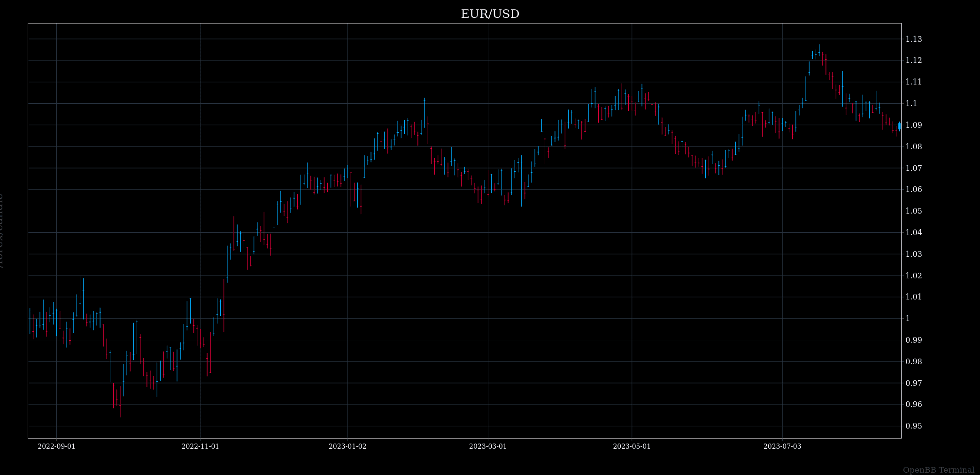Click the 1.02 y-axis tick label
The width and height of the screenshot is (980, 475).
tap(913, 276)
